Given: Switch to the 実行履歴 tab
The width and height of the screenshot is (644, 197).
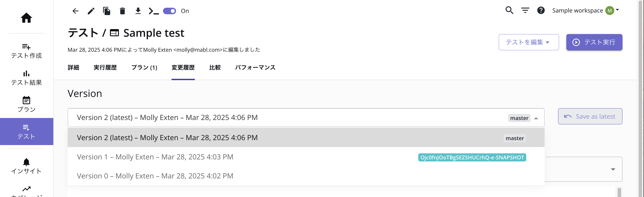Looking at the screenshot, I should [x=105, y=68].
